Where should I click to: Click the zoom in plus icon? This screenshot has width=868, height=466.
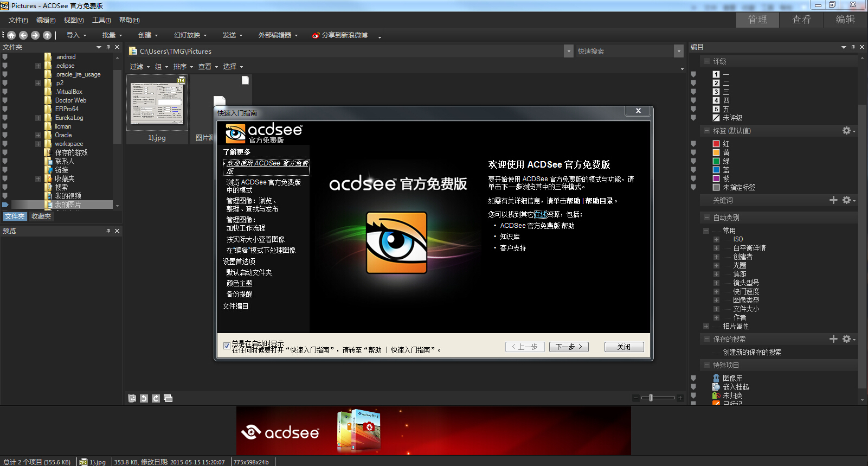(680, 398)
